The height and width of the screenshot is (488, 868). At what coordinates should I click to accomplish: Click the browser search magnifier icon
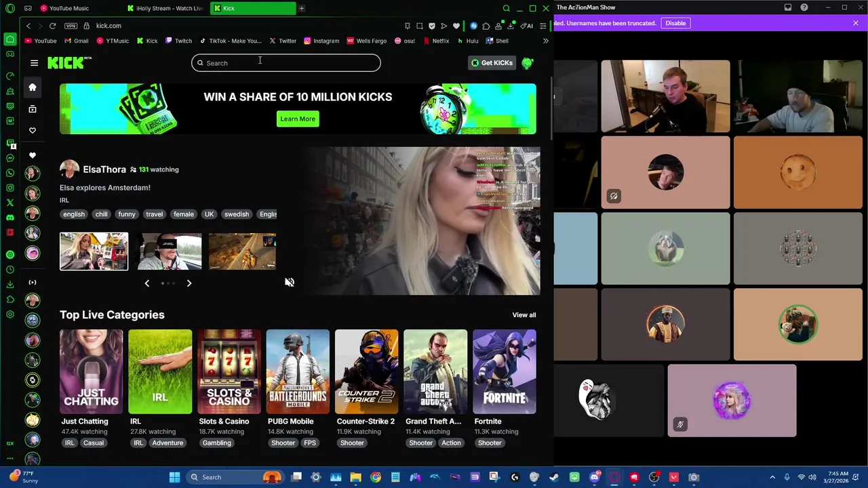[x=506, y=8]
